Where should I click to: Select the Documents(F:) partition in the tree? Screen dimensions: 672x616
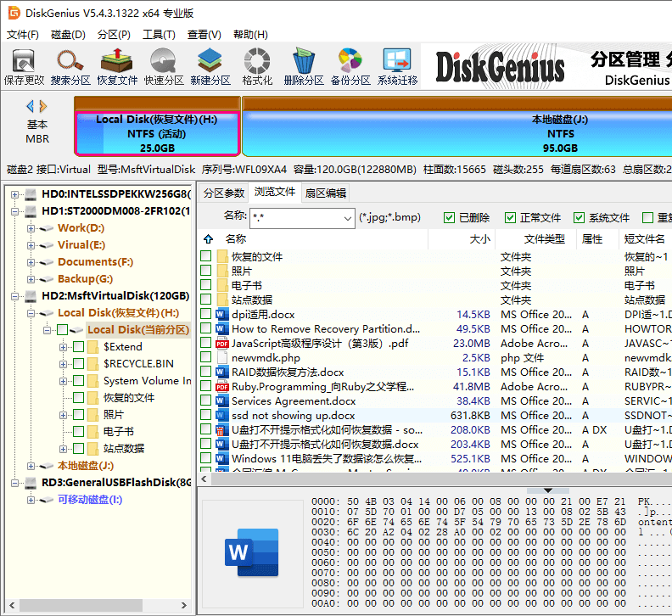coord(96,262)
